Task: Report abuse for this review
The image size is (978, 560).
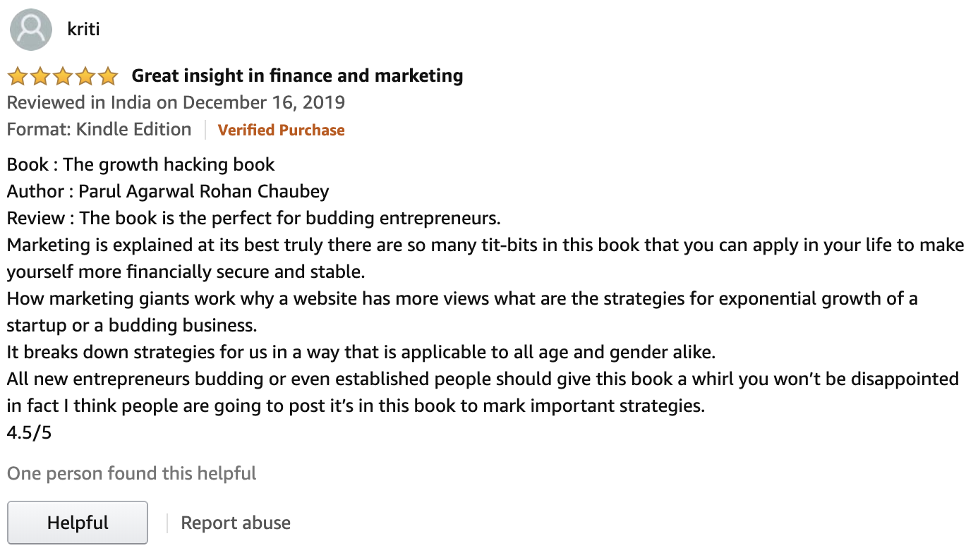Action: pos(236,523)
